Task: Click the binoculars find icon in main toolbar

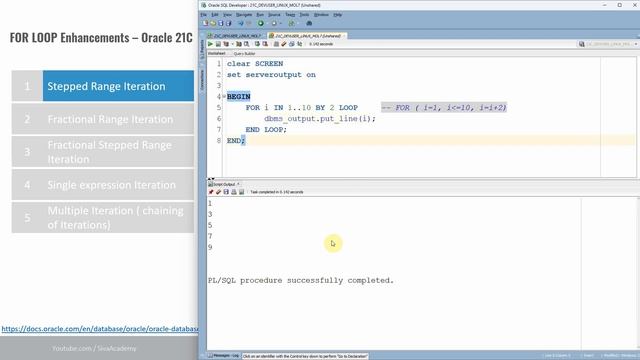Action: pyautogui.click(x=309, y=23)
